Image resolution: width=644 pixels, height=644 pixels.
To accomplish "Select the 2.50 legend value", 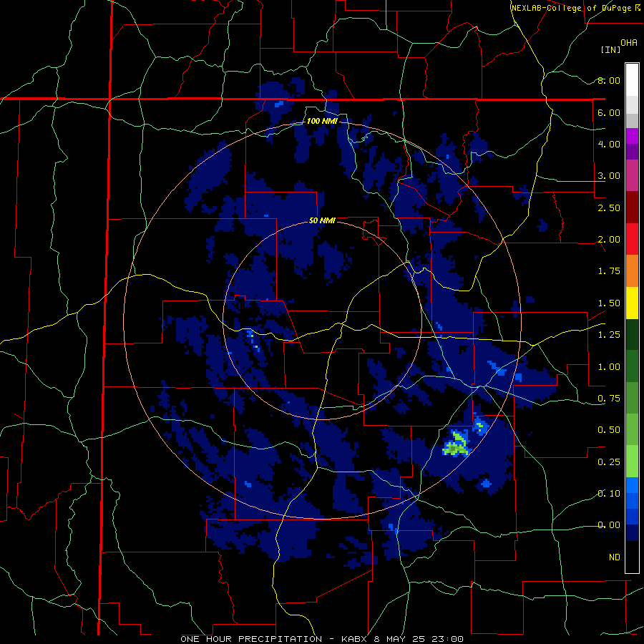I will pos(609,208).
